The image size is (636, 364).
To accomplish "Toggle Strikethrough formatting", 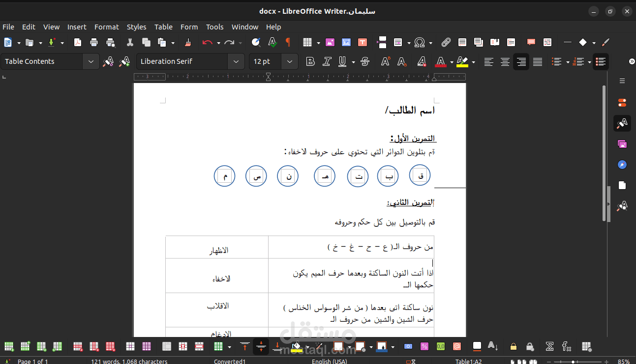I will tap(365, 61).
